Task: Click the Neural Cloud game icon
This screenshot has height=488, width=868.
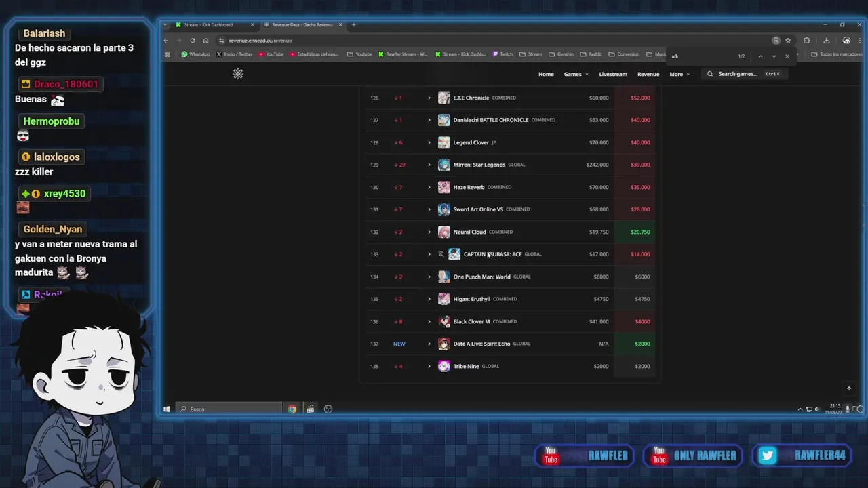Action: click(444, 232)
